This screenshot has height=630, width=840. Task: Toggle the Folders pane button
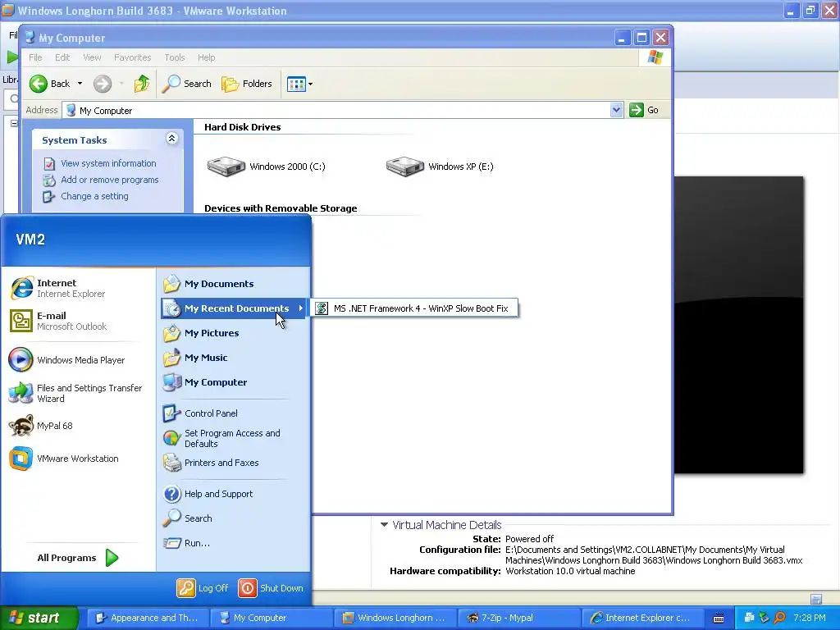click(247, 84)
